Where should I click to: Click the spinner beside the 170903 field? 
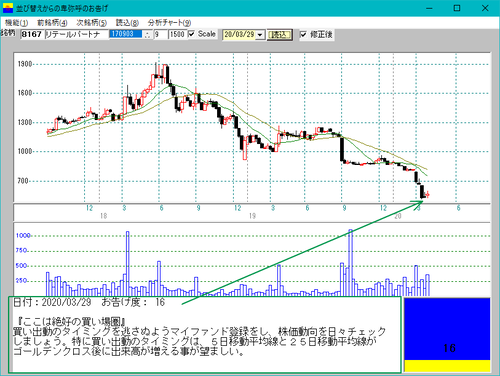148,35
